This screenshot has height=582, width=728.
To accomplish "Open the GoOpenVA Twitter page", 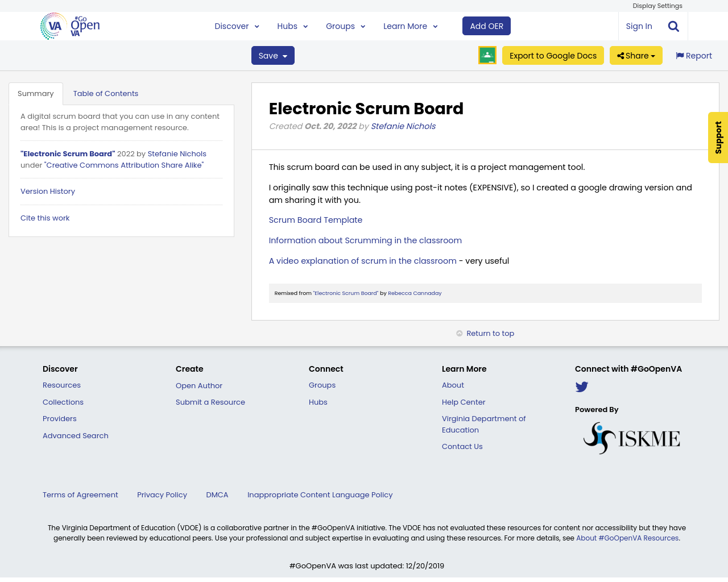I will pos(581,386).
